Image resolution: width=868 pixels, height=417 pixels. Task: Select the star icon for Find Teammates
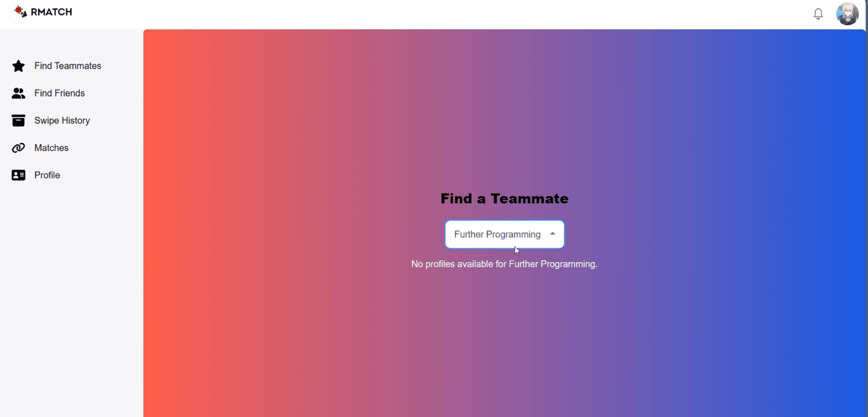[x=18, y=66]
